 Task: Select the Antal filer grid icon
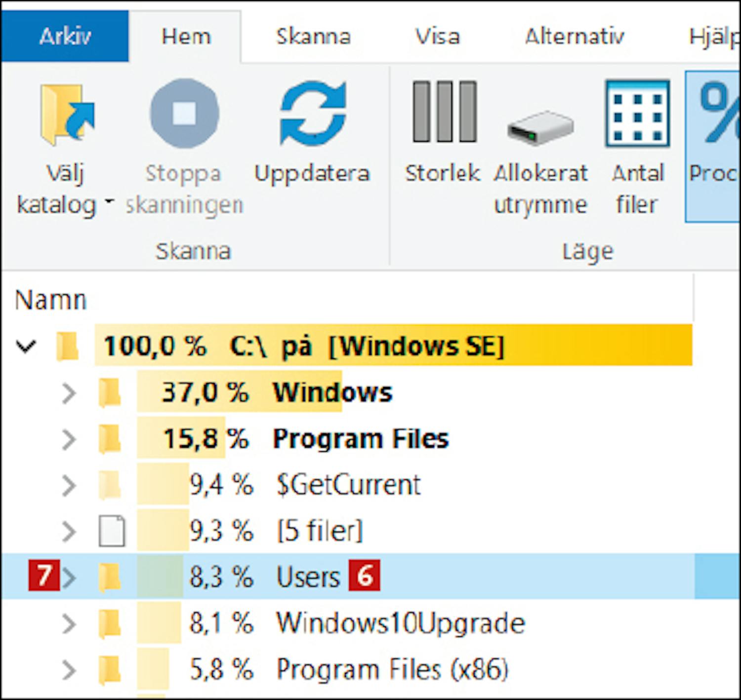(x=637, y=114)
